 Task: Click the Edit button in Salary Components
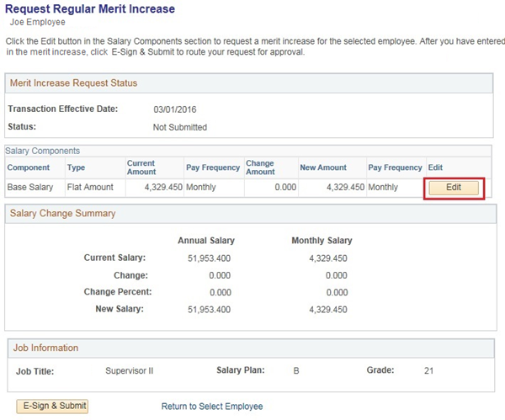(x=454, y=187)
